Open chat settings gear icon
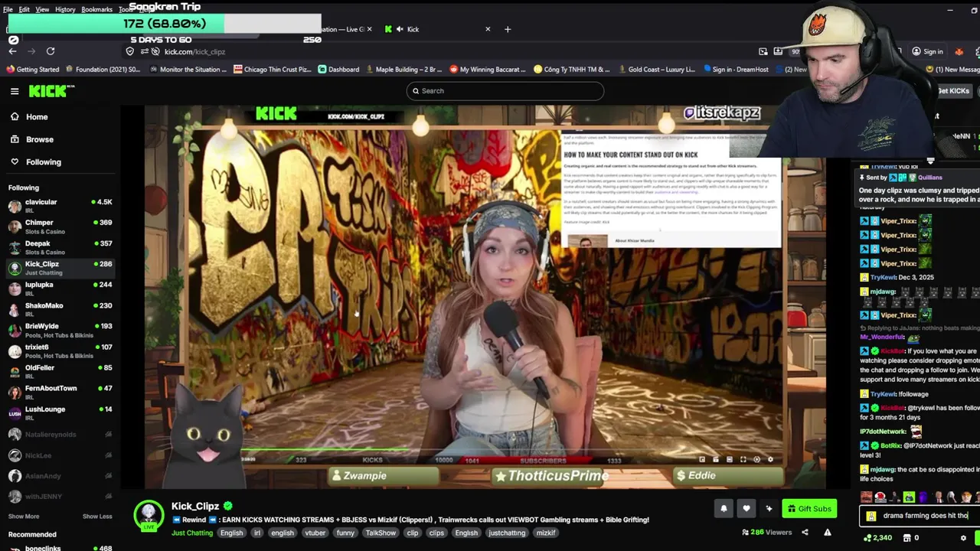 (964, 538)
